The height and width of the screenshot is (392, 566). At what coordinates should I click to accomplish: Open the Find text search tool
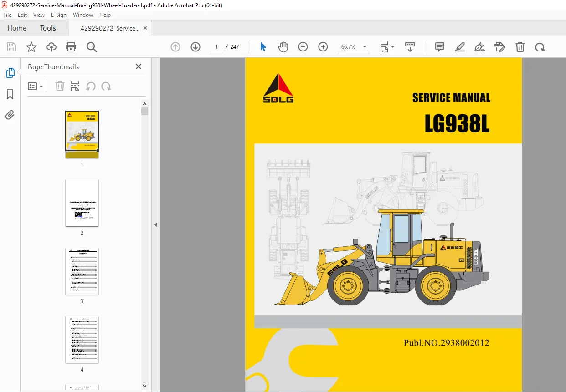click(x=92, y=47)
